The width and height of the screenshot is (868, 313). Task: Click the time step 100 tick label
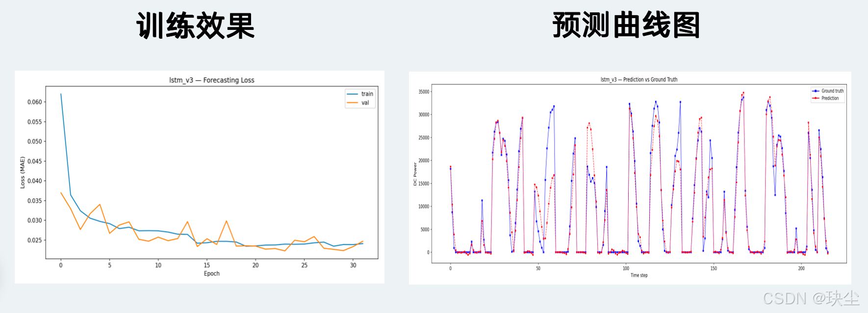tap(626, 268)
